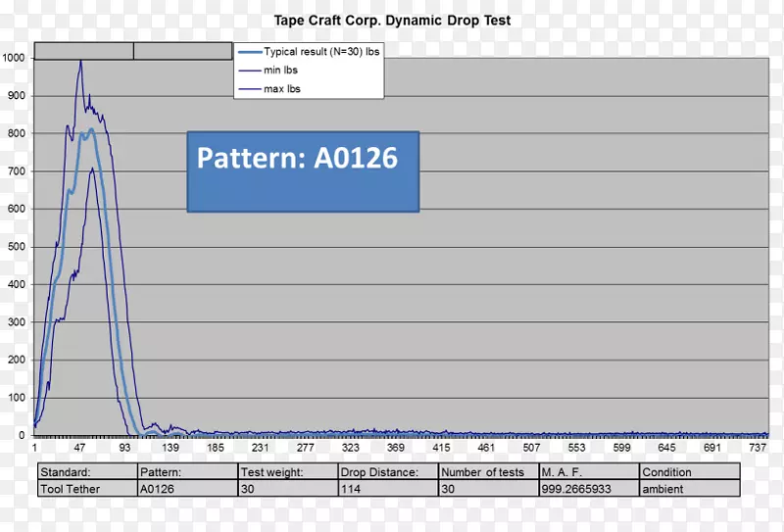
Task: Click the x-axis label '461'
Action: click(486, 448)
